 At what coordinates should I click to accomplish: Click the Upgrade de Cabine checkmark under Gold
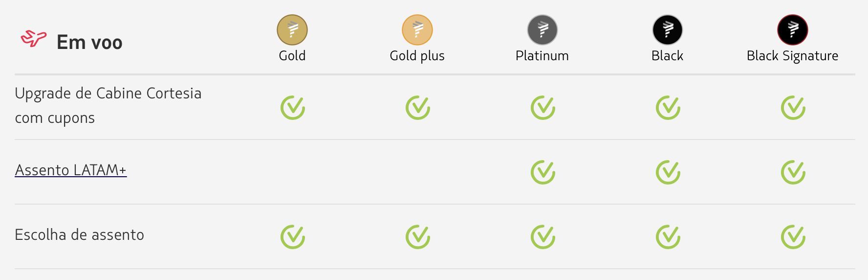coord(293,108)
